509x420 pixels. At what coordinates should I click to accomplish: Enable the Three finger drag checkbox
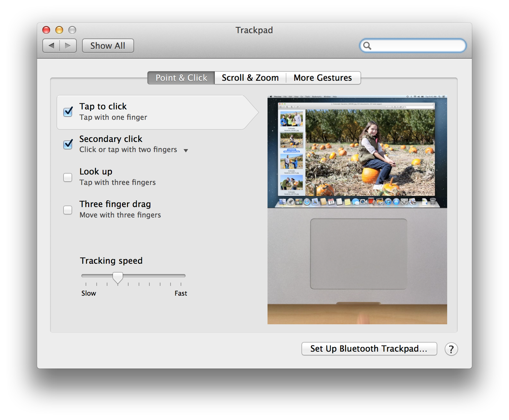tap(68, 210)
